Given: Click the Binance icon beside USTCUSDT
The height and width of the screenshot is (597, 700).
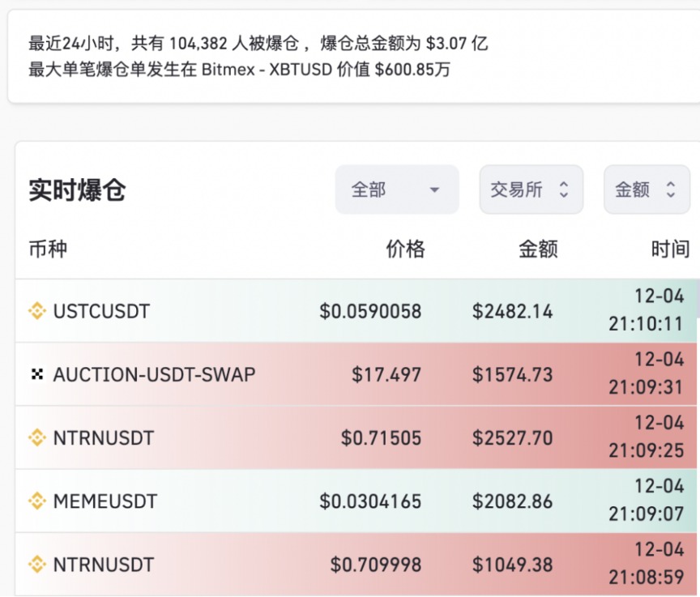Looking at the screenshot, I should tap(36, 311).
